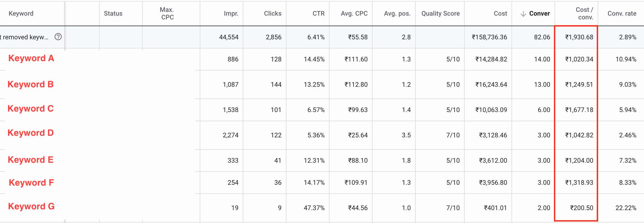Sort by the Conv. rate column header
The height and width of the screenshot is (223, 644).
(x=621, y=13)
